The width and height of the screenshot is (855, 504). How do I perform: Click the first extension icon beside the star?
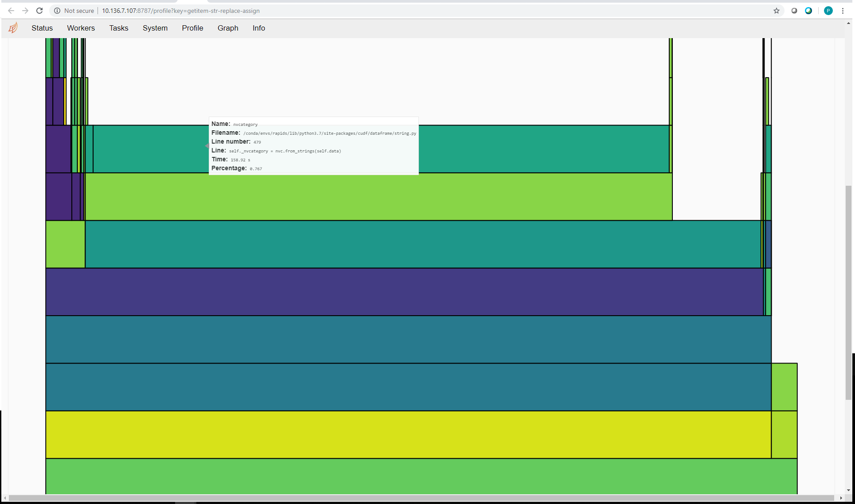pyautogui.click(x=794, y=11)
